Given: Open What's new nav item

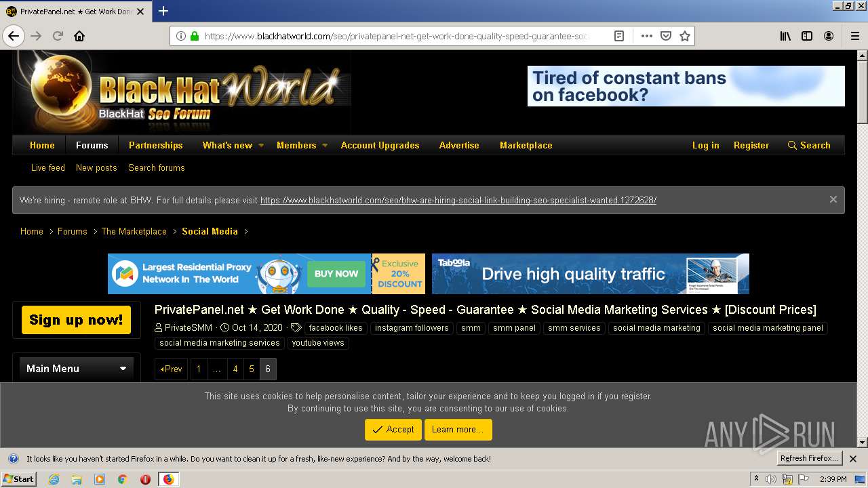Looking at the screenshot, I should point(227,145).
